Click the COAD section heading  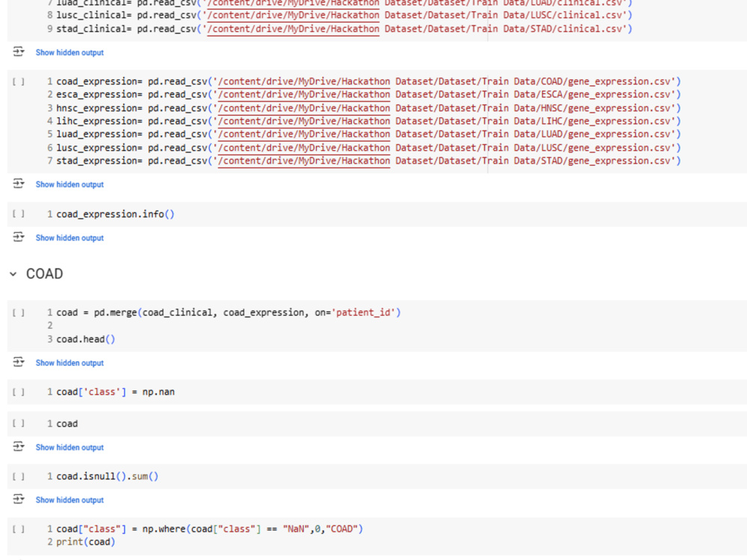pyautogui.click(x=44, y=274)
